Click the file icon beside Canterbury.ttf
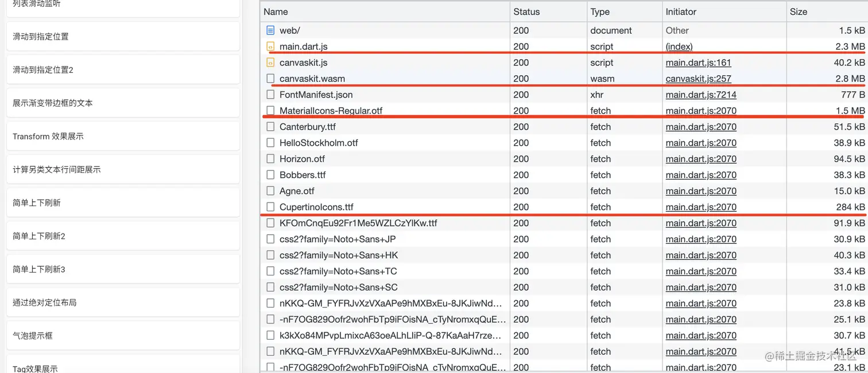The width and height of the screenshot is (868, 373). [x=270, y=127]
